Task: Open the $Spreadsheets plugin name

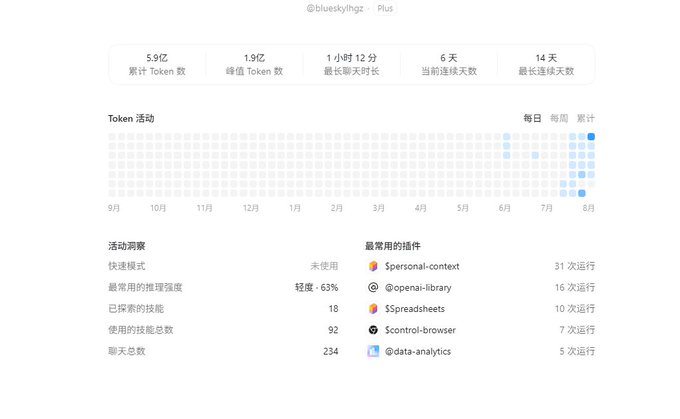Action: pos(415,309)
